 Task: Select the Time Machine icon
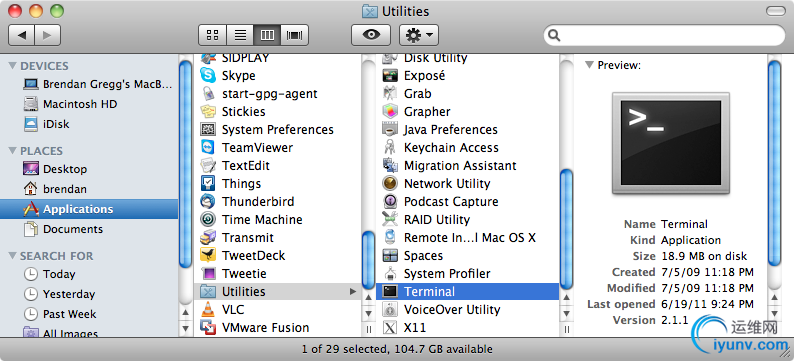click(208, 220)
